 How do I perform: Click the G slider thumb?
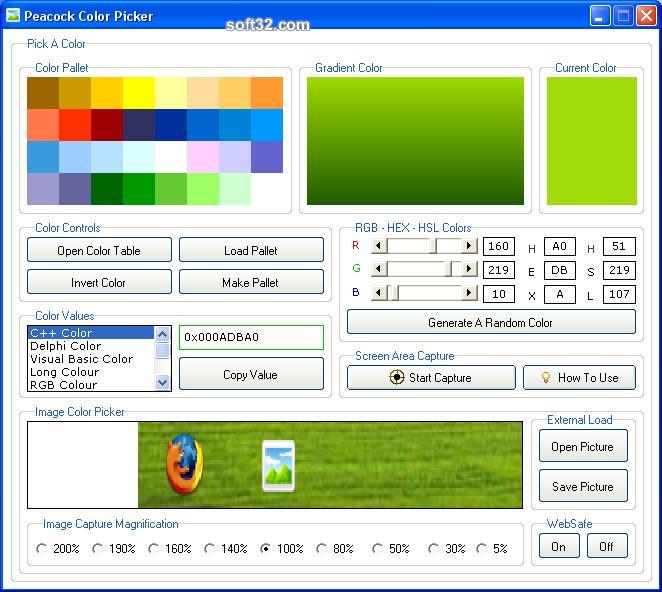tap(450, 269)
